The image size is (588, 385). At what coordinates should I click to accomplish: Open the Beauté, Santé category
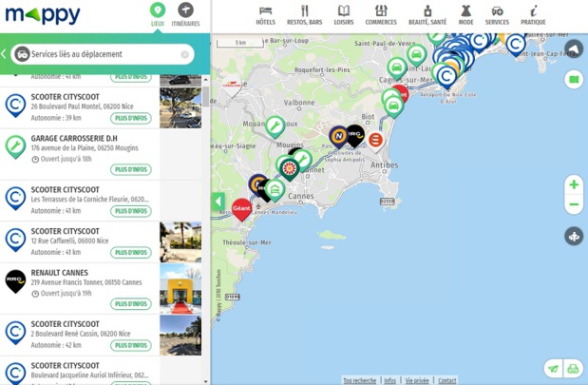[x=427, y=15]
